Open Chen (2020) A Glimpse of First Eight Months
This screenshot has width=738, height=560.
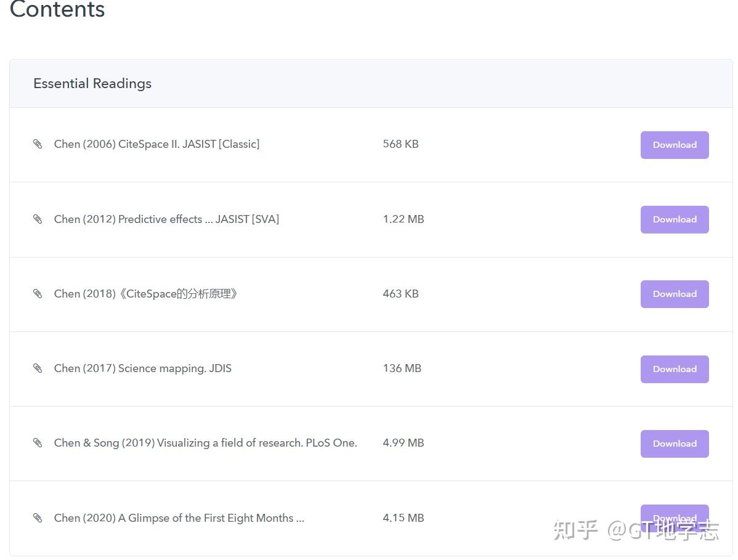[x=179, y=518]
